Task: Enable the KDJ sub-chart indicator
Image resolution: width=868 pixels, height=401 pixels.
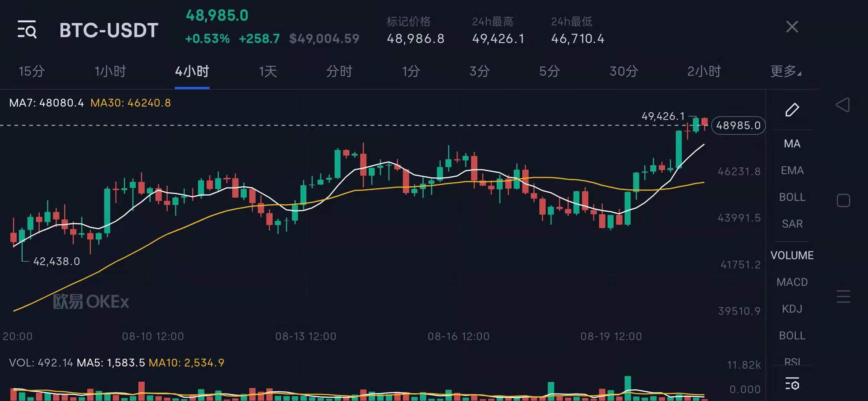Action: pos(792,309)
